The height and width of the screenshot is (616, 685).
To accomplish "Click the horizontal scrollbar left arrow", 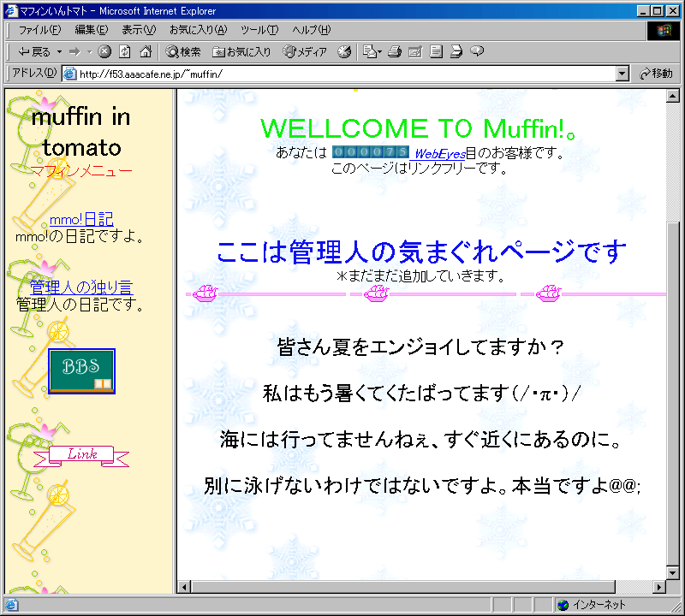I will [184, 587].
